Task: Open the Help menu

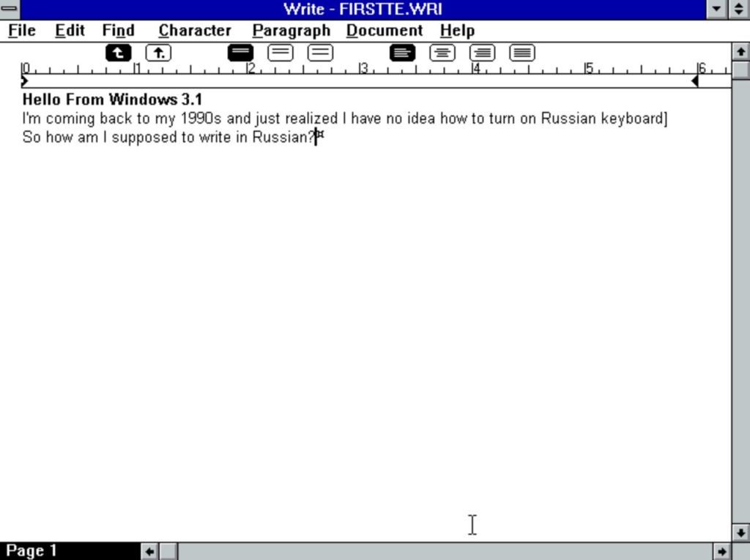Action: 457,31
